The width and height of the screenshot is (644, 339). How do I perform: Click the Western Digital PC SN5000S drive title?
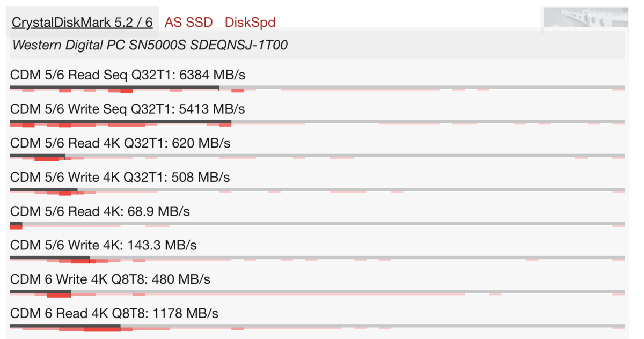click(150, 45)
